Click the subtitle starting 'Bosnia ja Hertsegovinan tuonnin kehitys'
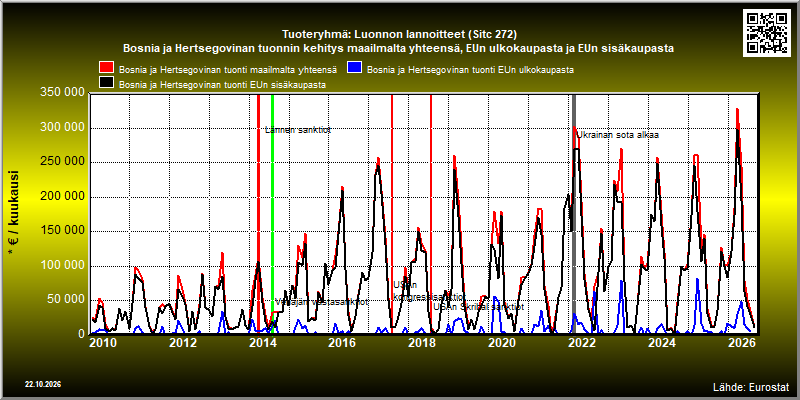 [x=399, y=48]
